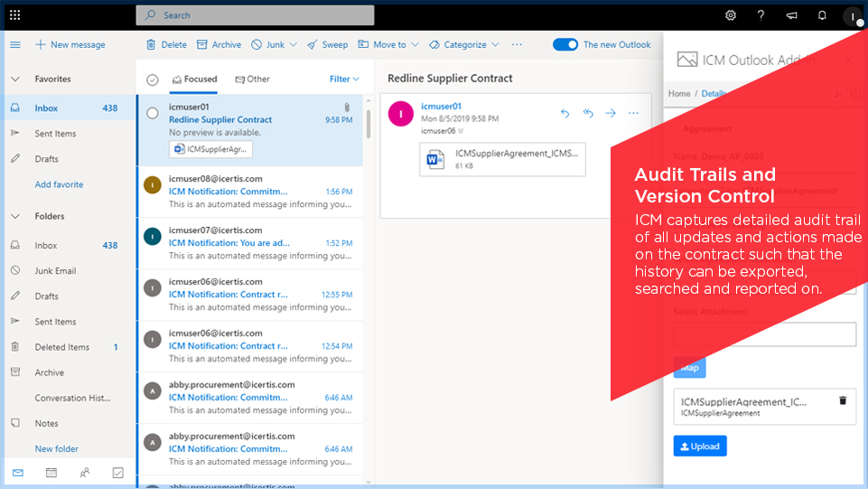
Task: Click New folder link
Action: pyautogui.click(x=57, y=449)
